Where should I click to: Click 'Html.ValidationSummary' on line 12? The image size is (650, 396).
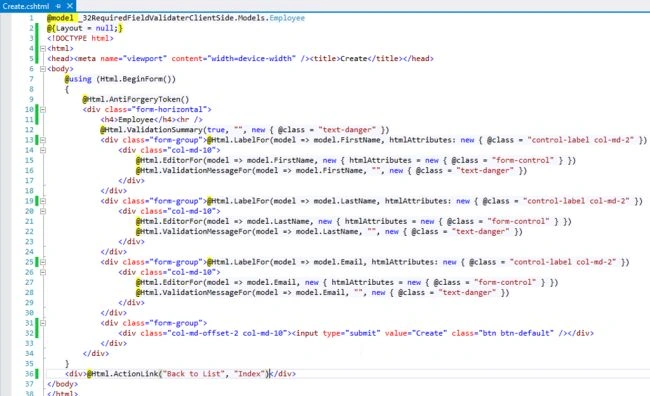point(154,130)
